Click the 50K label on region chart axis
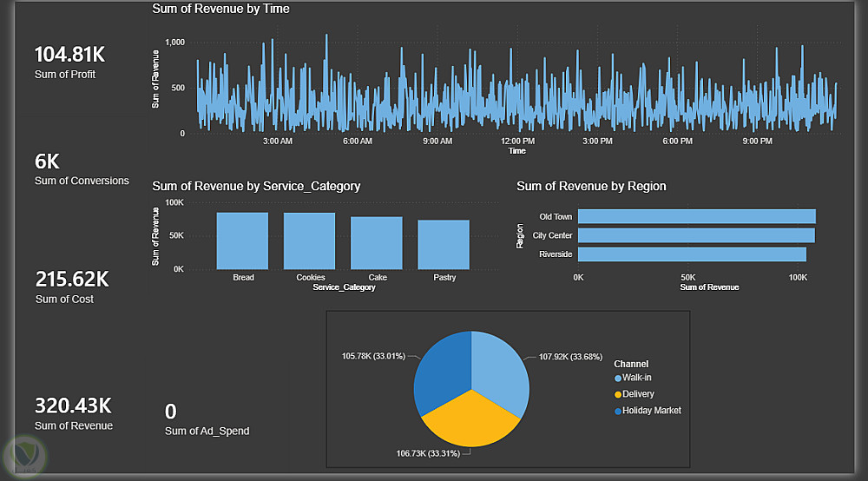The width and height of the screenshot is (868, 481). (687, 277)
